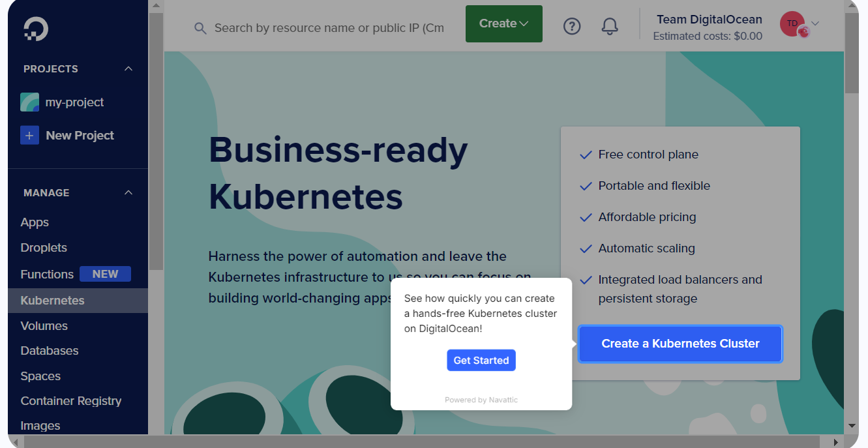
Task: Click the sidebar vertical scrollbar thumb
Action: pyautogui.click(x=156, y=141)
